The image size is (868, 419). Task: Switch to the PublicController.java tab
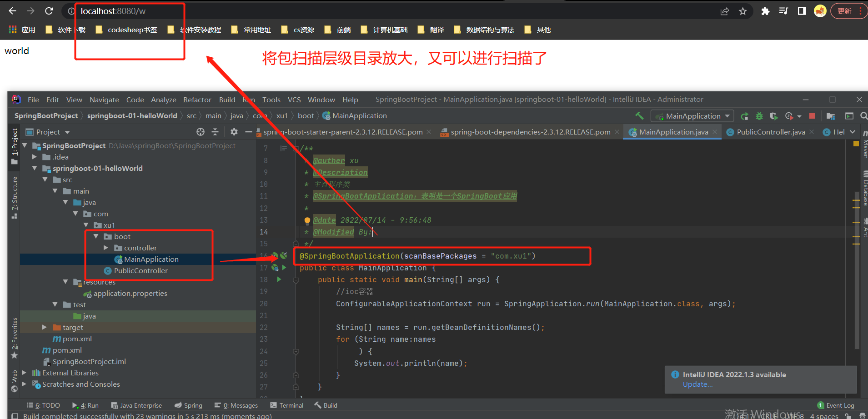point(770,132)
